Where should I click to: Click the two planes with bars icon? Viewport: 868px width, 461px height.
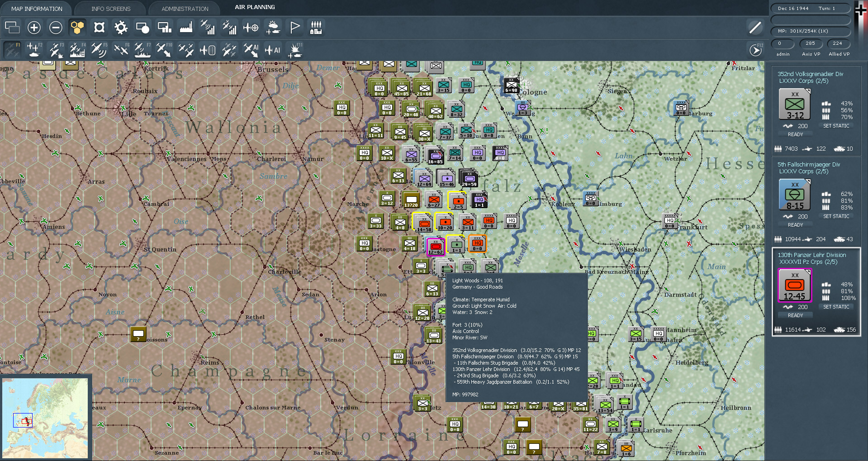[229, 28]
